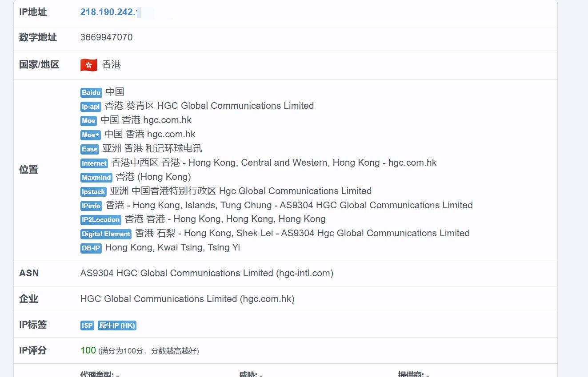Click the Ipstack source badge
Viewport: 588px width, 377px height.
[93, 192]
